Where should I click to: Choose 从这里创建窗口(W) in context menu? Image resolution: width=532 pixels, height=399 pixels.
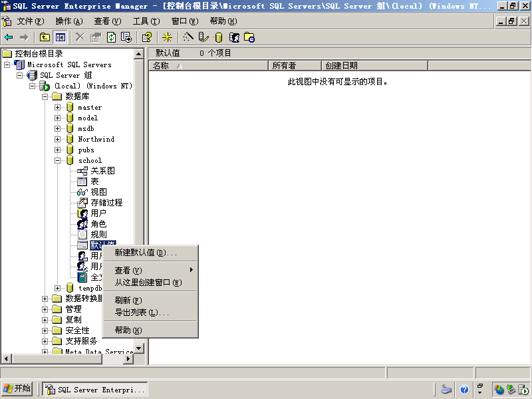point(150,282)
